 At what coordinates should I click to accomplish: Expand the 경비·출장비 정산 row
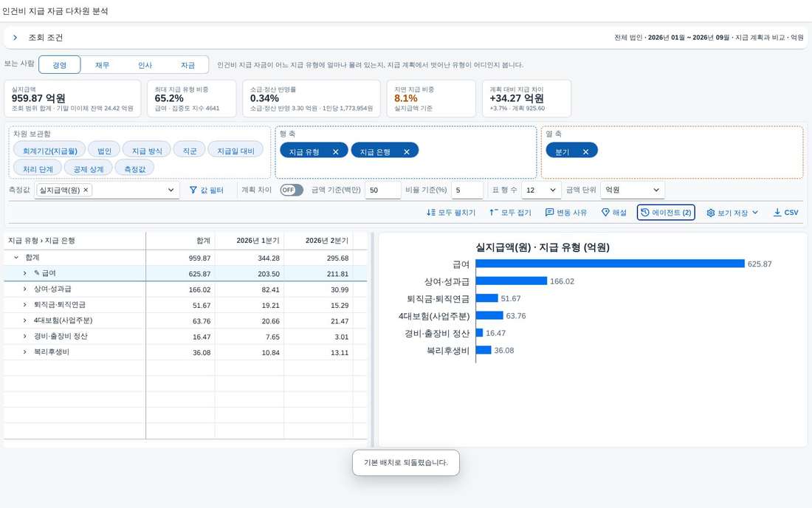(x=24, y=336)
